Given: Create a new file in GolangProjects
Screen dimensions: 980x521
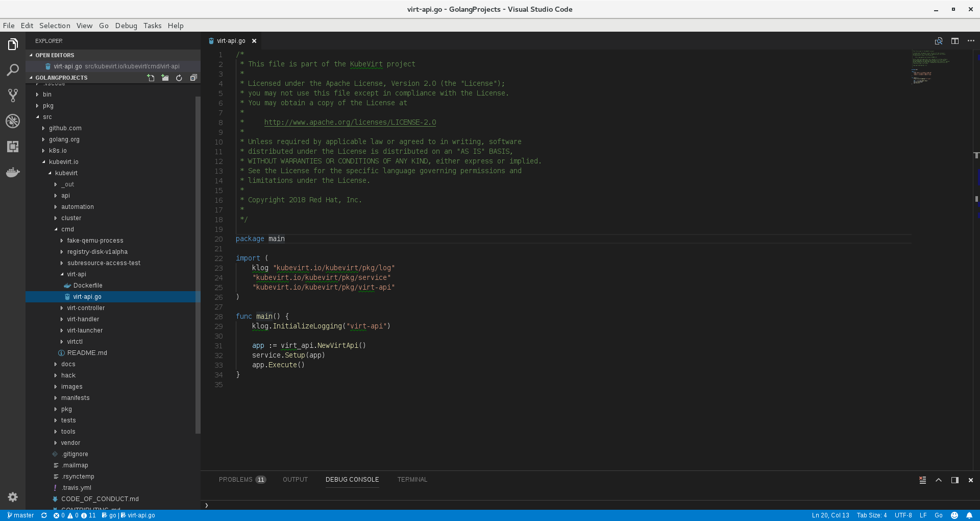Looking at the screenshot, I should point(151,78).
